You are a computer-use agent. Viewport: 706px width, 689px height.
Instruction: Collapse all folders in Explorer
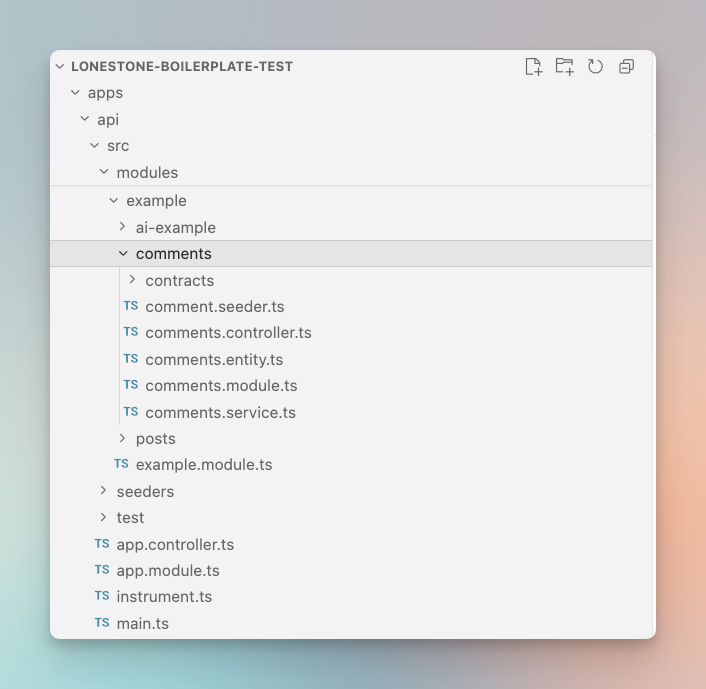(x=627, y=66)
